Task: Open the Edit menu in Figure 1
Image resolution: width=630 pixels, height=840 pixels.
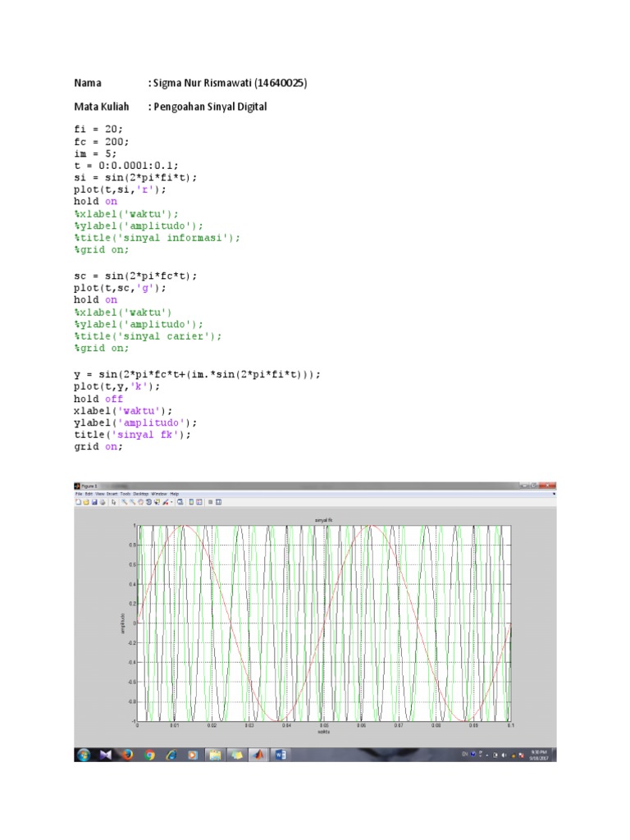Action: tap(89, 494)
